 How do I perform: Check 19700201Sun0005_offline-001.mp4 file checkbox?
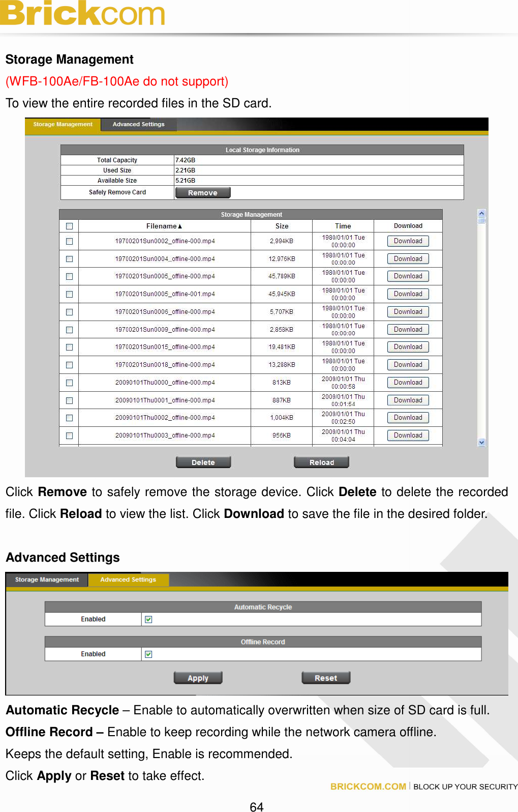coord(70,294)
